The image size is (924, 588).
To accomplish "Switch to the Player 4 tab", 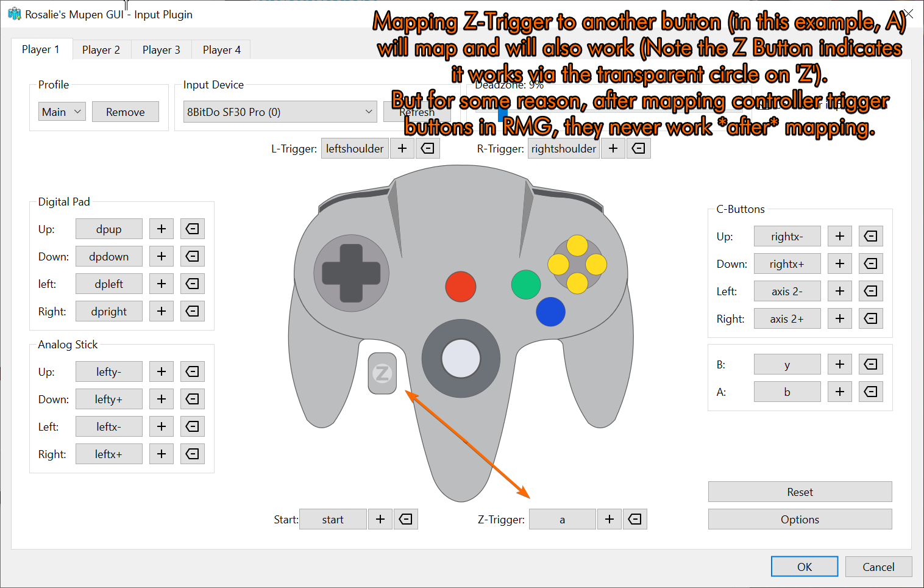I will 221,49.
